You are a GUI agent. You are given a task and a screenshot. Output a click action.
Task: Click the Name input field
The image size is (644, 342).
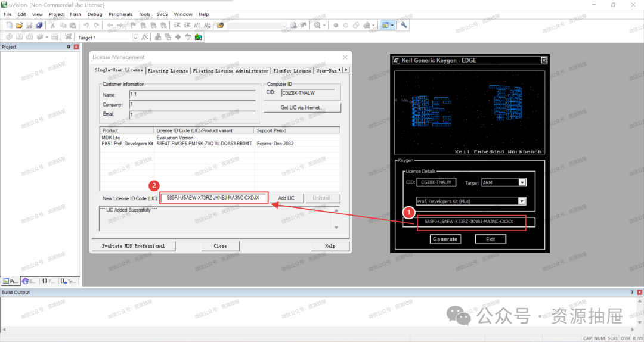coord(192,94)
